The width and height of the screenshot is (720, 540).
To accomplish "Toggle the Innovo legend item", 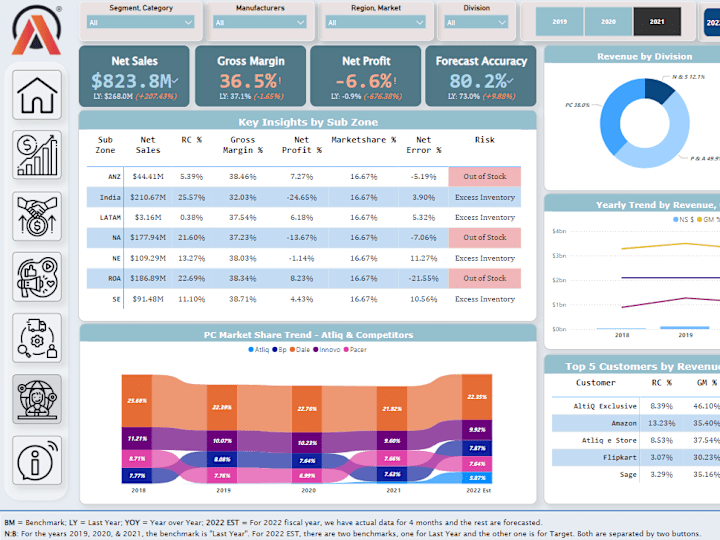I will [326, 349].
